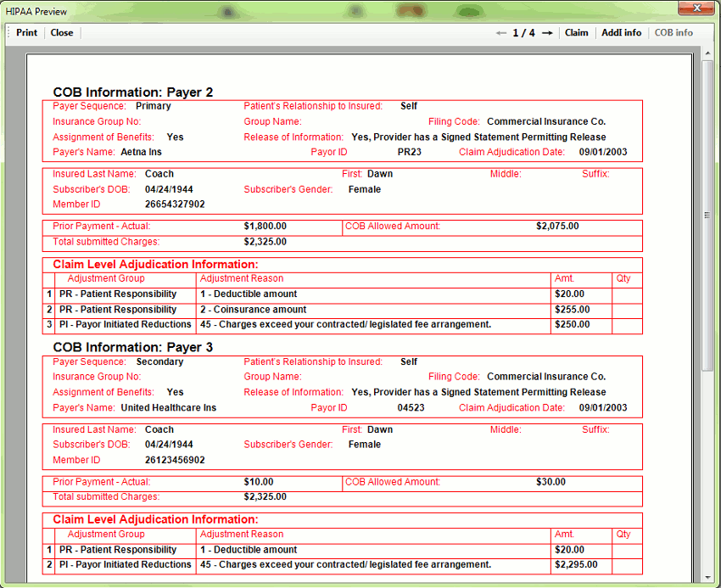This screenshot has height=588, width=721.
Task: Click the page indicator showing 1 / 4
Action: (x=525, y=32)
